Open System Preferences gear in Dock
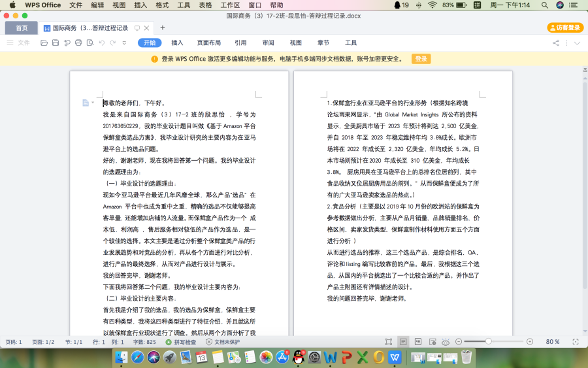The width and height of the screenshot is (588, 368). click(314, 357)
